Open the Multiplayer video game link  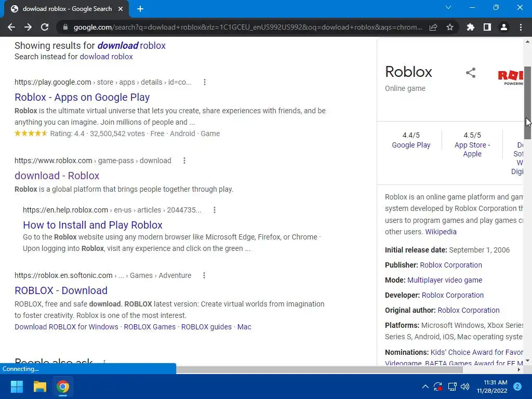tap(445, 280)
